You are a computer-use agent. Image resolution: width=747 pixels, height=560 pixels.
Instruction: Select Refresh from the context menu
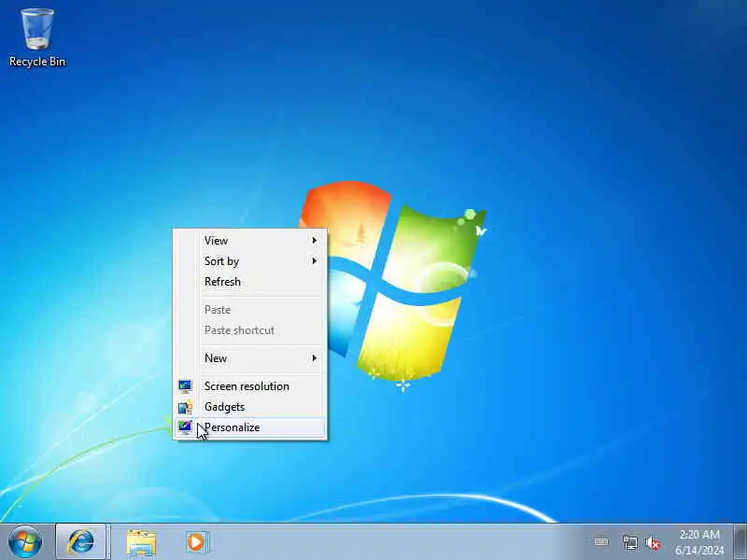[x=250, y=282]
